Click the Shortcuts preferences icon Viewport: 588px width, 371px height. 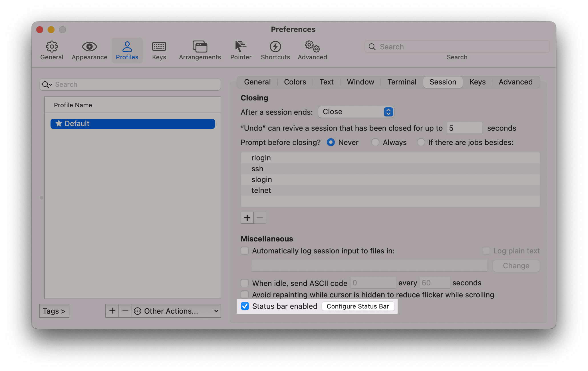[275, 47]
